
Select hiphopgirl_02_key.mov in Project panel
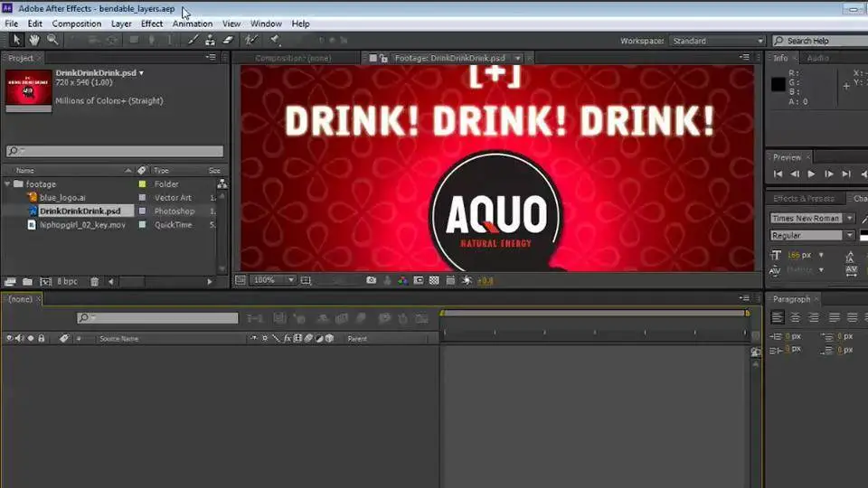click(x=82, y=225)
